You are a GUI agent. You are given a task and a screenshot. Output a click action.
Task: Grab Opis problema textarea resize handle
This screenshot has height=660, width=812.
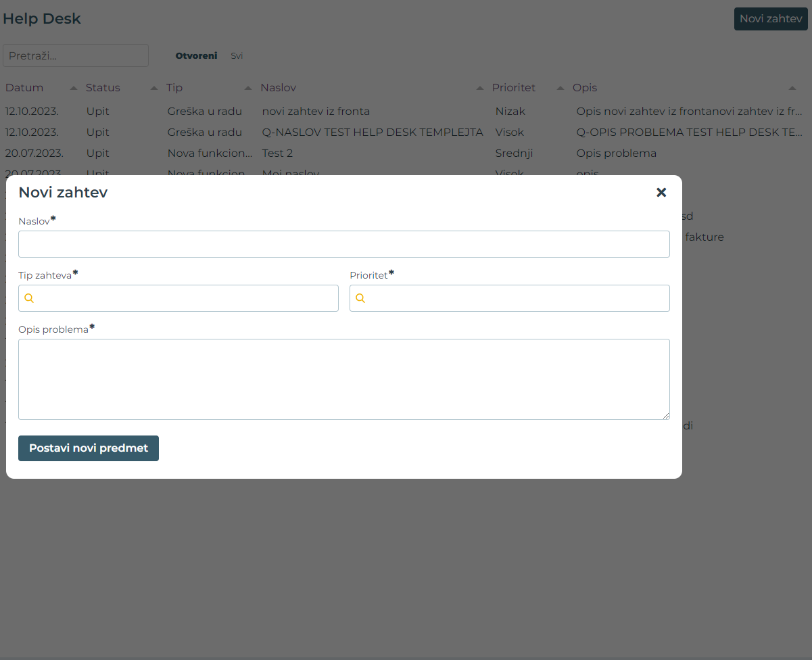coord(666,416)
